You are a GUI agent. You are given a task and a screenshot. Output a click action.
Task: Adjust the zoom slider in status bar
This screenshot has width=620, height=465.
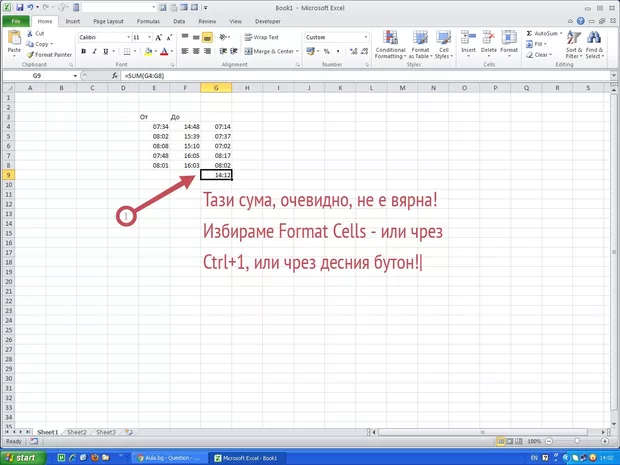click(x=577, y=441)
